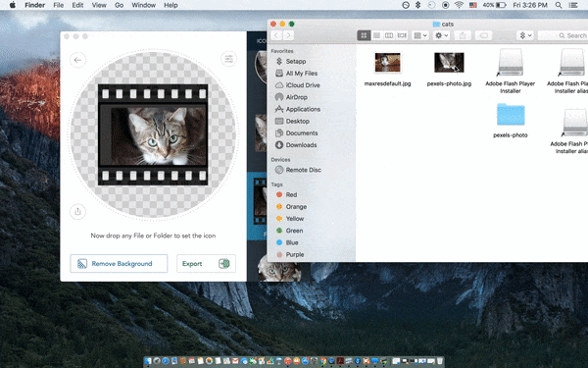Open Spotlight search in the menu bar
588x368 pixels.
tap(559, 5)
